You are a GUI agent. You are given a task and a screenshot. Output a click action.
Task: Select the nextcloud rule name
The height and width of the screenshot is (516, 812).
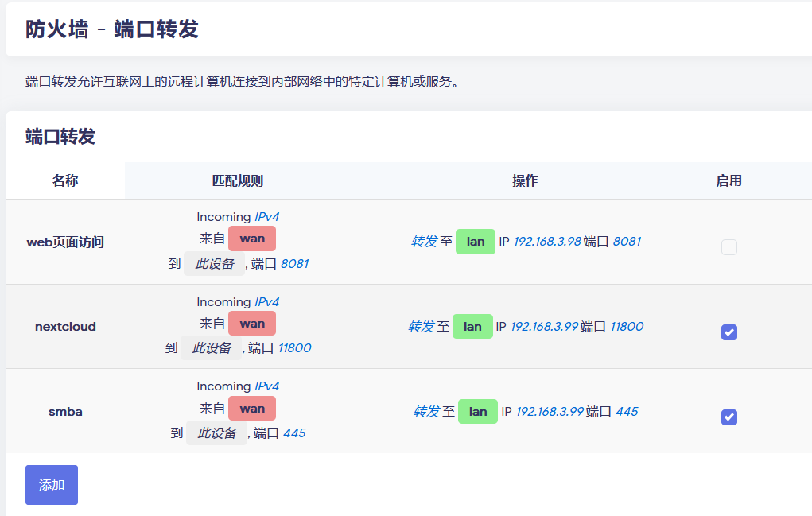tap(65, 327)
